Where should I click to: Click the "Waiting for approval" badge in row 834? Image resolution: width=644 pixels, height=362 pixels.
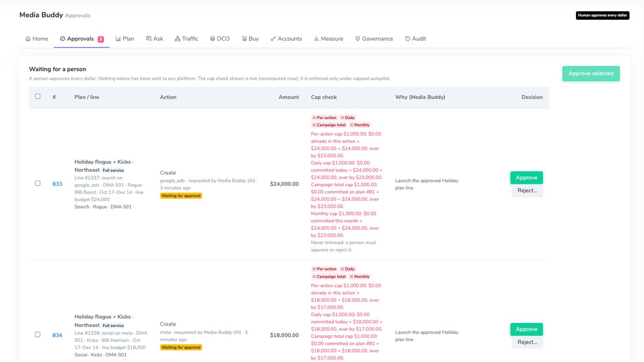point(181,347)
